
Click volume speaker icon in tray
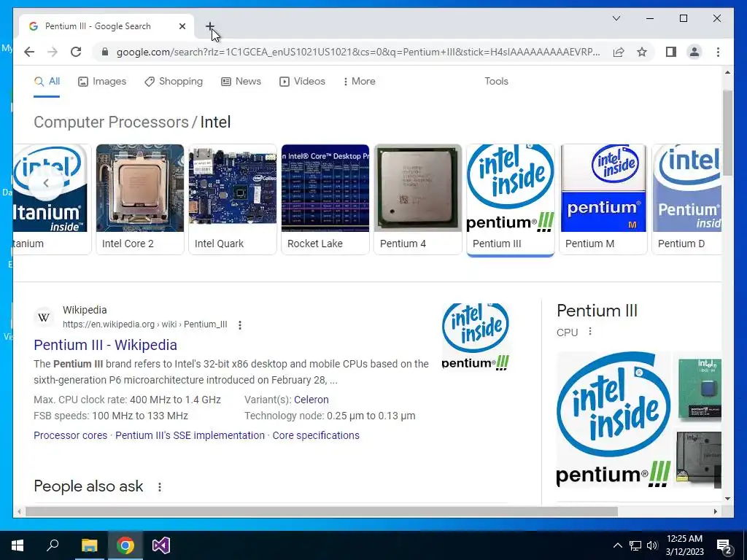pyautogui.click(x=652, y=545)
